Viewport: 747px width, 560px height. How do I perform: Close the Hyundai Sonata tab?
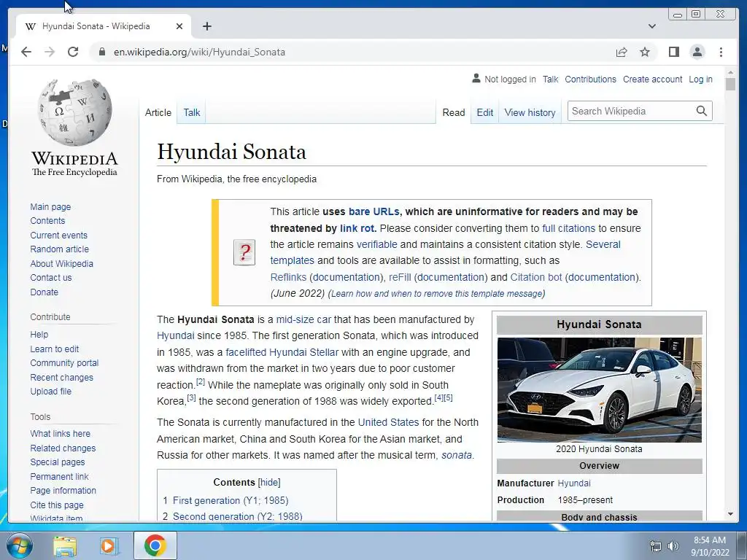[179, 26]
